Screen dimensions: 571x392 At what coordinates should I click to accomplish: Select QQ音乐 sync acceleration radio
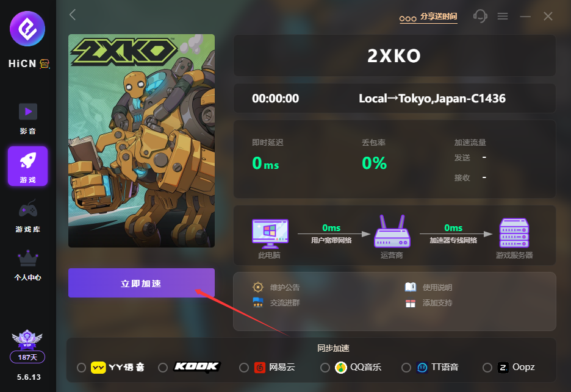325,368
